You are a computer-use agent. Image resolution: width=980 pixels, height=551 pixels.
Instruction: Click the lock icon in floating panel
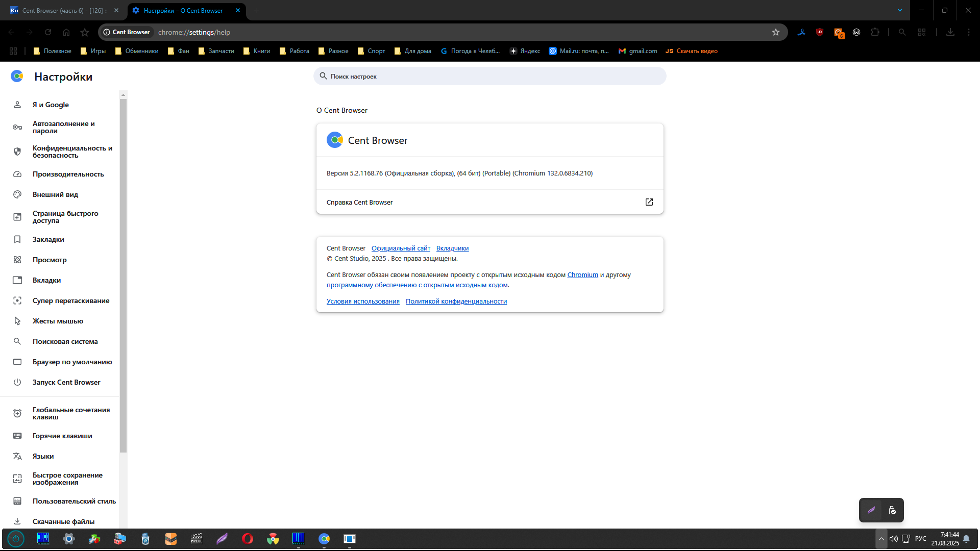892,510
